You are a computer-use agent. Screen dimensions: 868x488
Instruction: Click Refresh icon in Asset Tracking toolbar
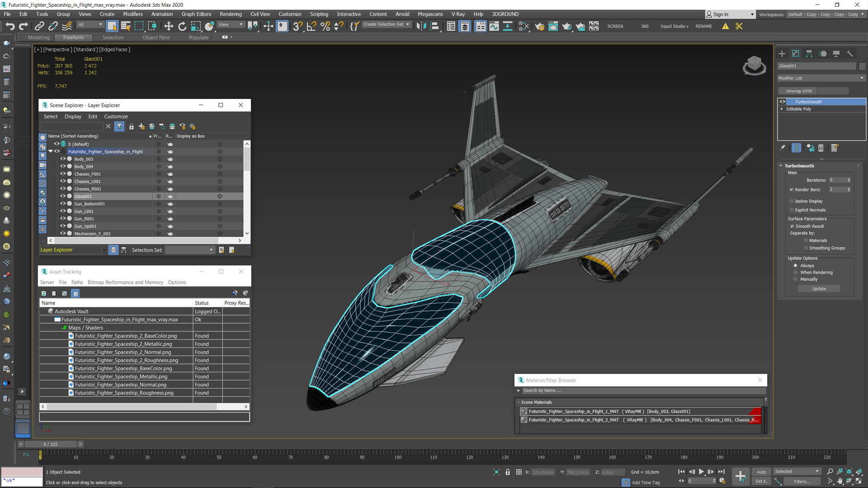[44, 293]
